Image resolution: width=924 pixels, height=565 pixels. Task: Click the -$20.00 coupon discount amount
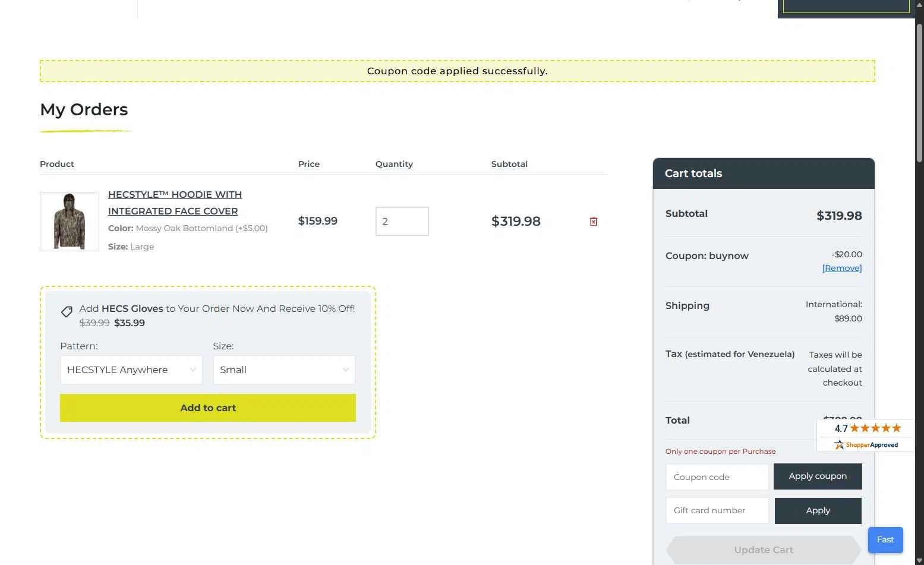pyautogui.click(x=847, y=254)
